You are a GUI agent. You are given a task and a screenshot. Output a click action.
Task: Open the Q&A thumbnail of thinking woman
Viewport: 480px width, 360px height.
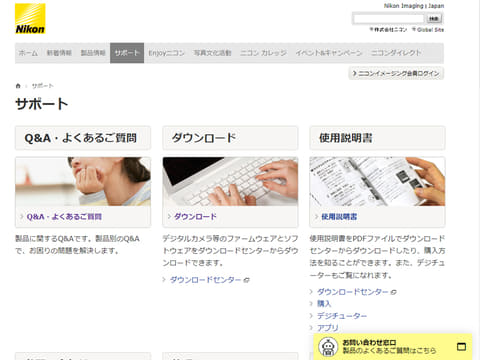pos(83,181)
